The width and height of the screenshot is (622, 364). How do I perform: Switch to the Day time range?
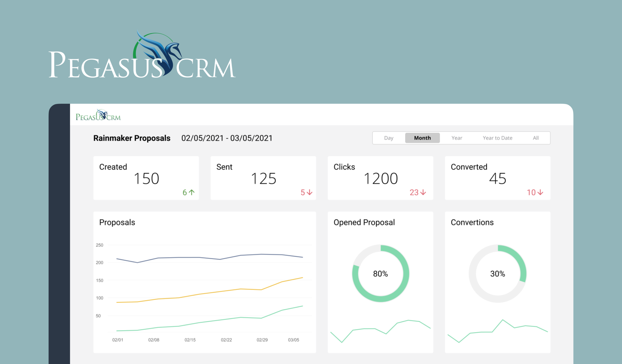[389, 138]
